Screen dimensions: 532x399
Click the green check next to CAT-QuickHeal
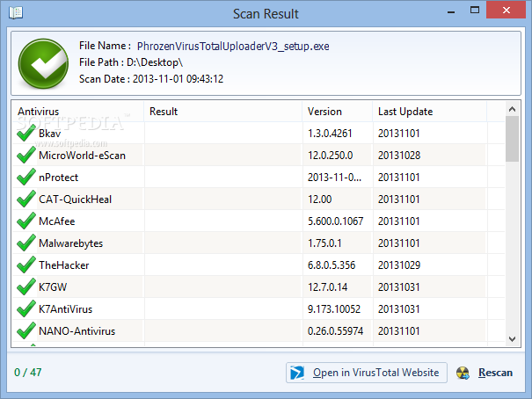26,199
